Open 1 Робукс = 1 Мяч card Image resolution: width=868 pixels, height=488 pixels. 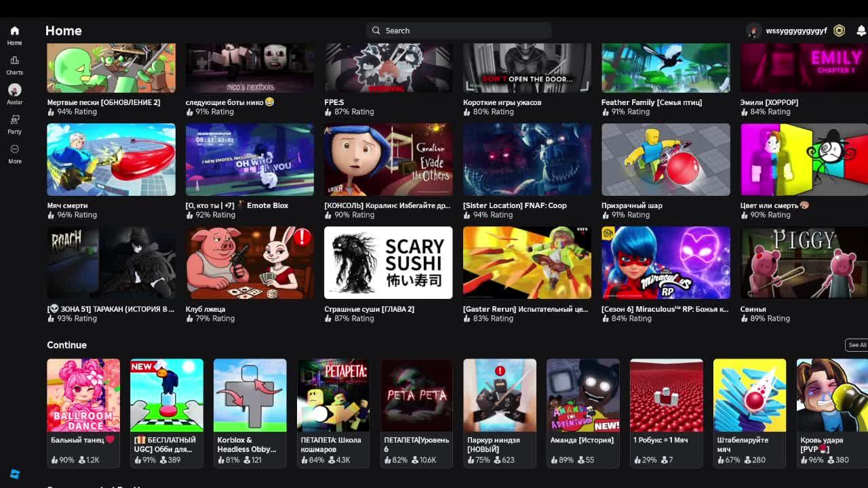tap(667, 413)
